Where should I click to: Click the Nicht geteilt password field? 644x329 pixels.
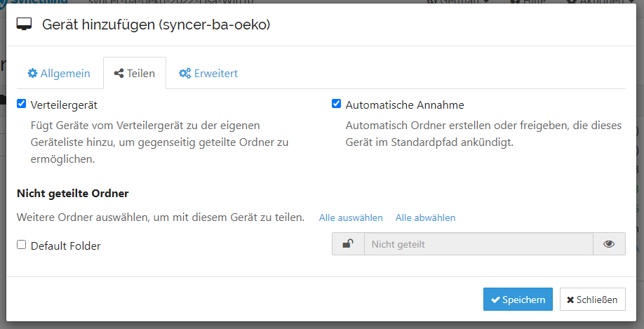478,244
